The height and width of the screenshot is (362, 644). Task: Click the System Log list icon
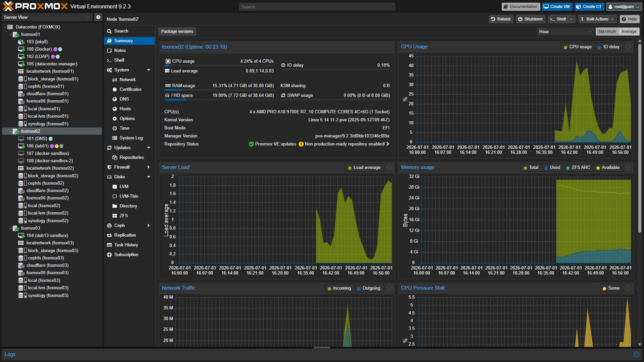tap(115, 138)
